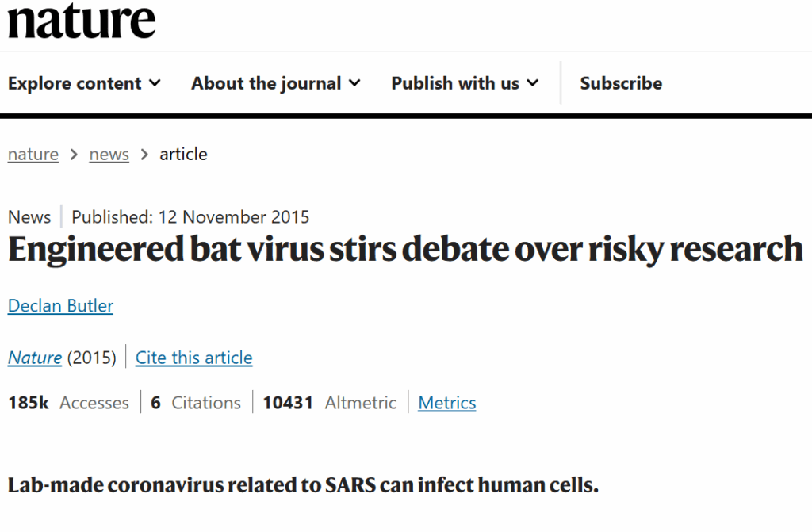Select the article breadcrumb item
The width and height of the screenshot is (812, 532).
(x=183, y=155)
